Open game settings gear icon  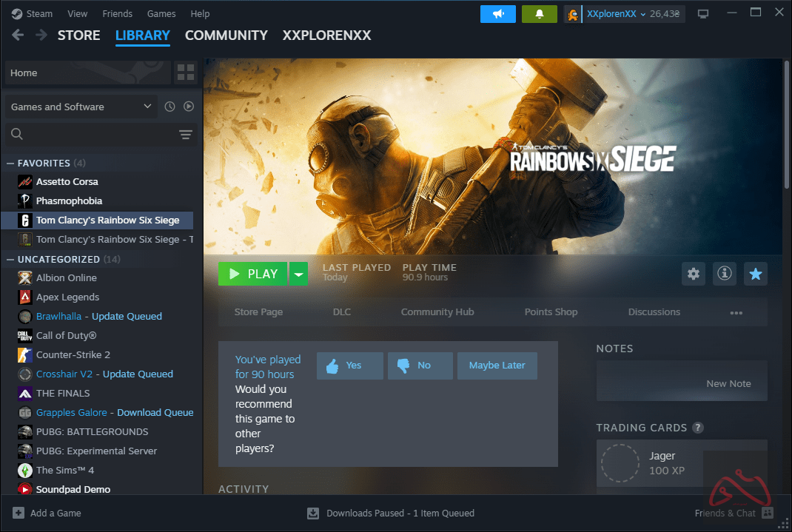point(693,274)
